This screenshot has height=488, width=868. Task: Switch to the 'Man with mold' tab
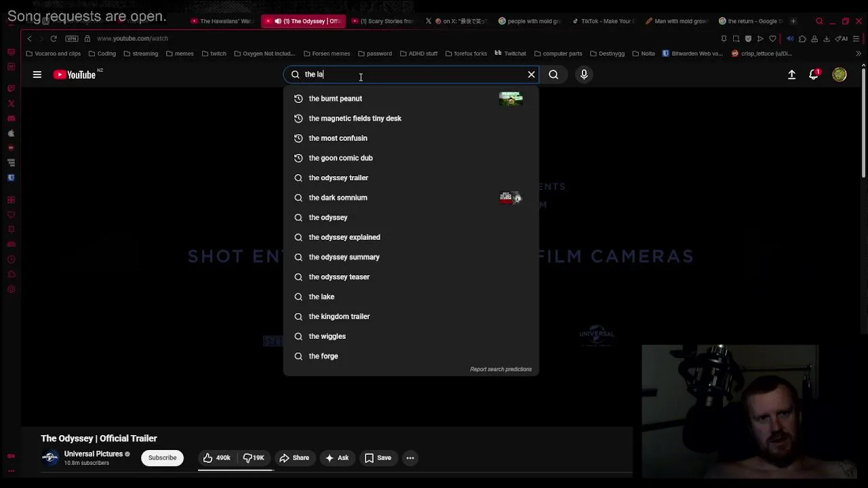676,21
